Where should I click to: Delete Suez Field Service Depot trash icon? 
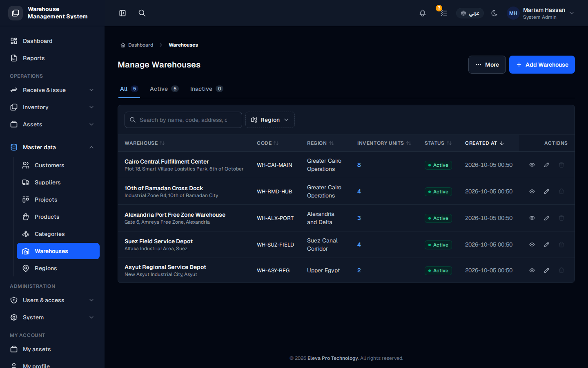pyautogui.click(x=561, y=245)
